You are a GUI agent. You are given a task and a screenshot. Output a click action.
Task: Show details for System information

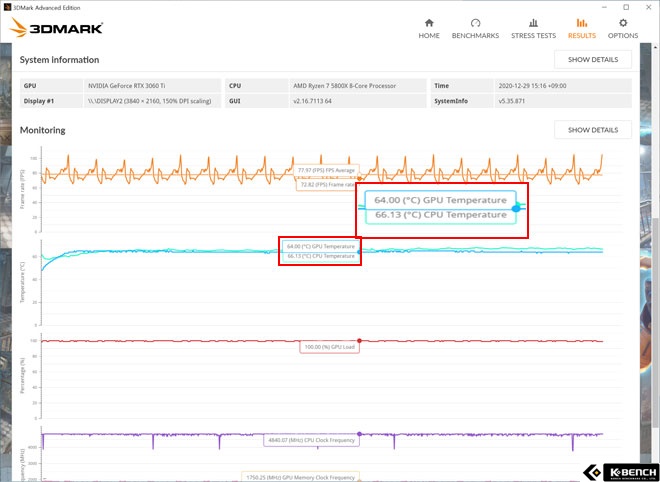593,60
